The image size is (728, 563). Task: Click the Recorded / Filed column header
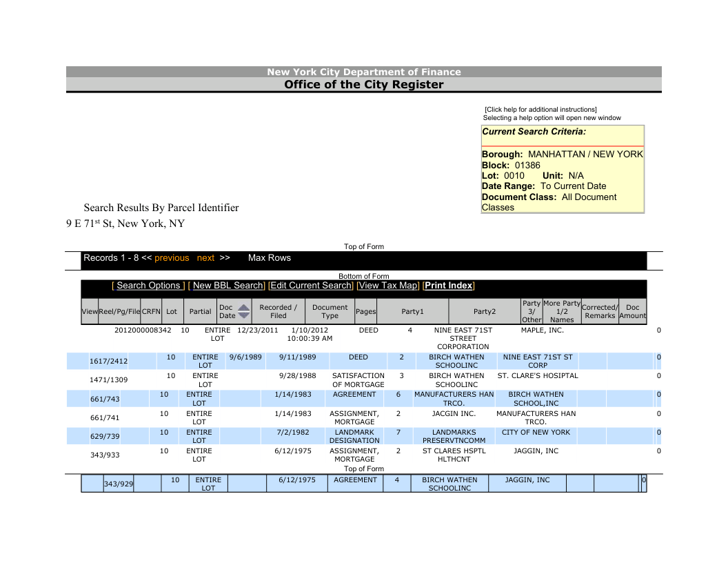(278, 312)
